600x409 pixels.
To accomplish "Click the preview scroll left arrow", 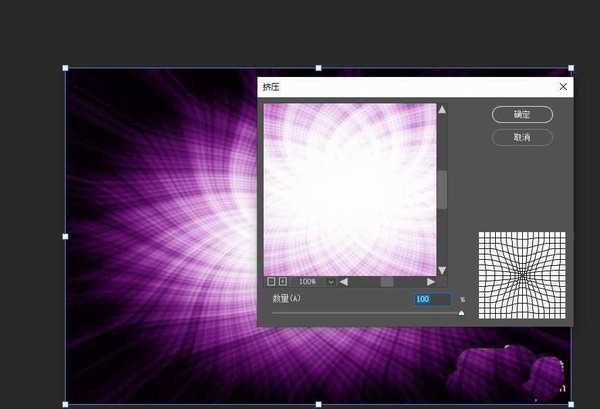I will click(x=344, y=282).
